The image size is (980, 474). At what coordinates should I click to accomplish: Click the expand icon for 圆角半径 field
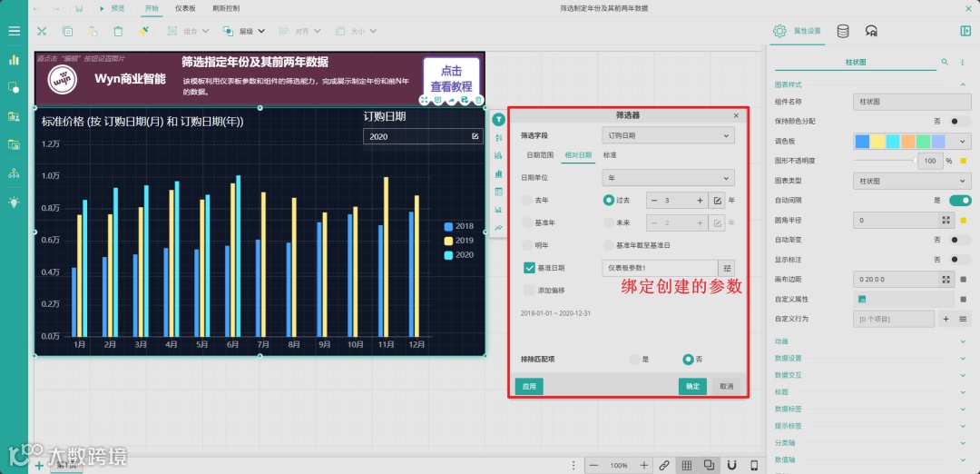click(x=946, y=220)
